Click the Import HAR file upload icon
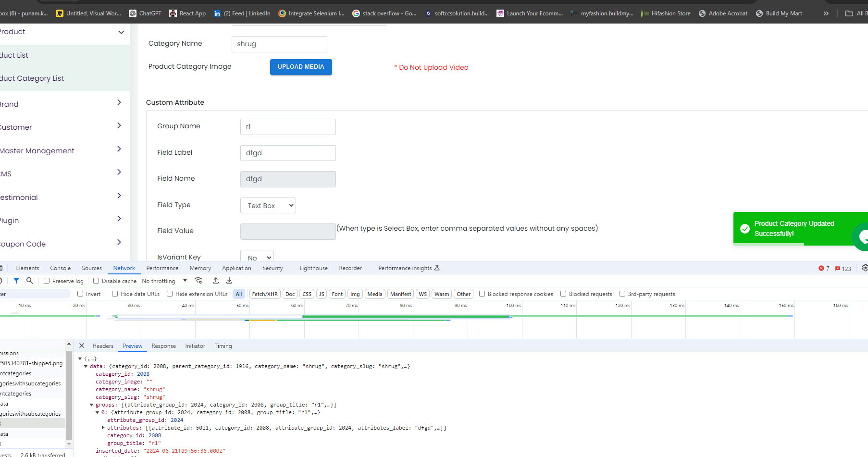This screenshot has width=868, height=457. click(216, 281)
